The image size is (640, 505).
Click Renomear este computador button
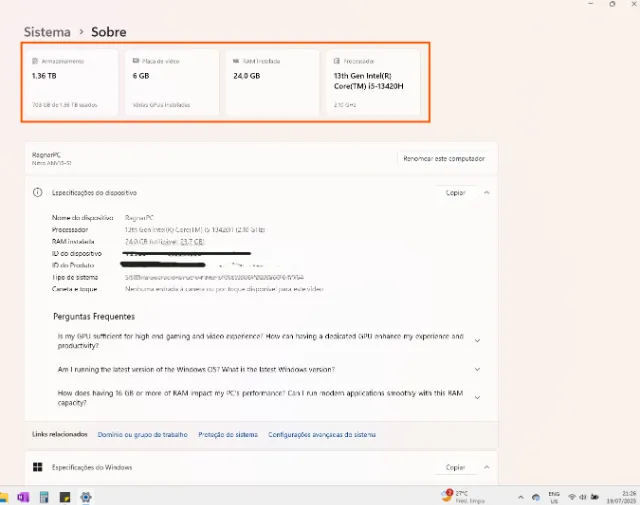tap(445, 158)
